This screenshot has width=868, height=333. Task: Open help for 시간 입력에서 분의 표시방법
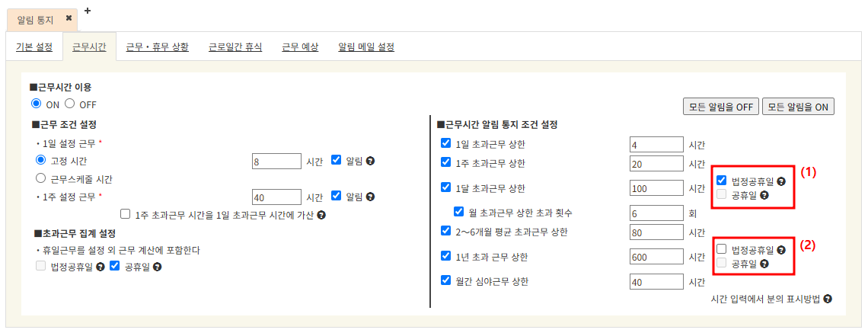point(828,299)
